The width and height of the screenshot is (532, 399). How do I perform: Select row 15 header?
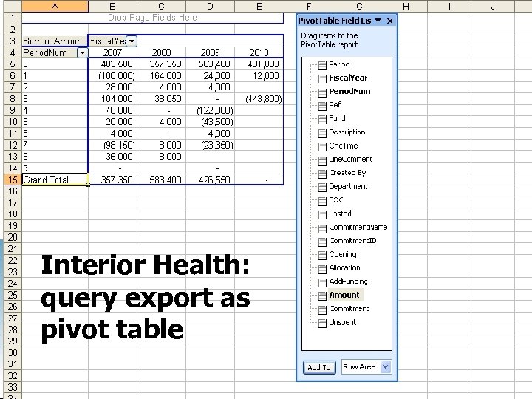click(13, 180)
